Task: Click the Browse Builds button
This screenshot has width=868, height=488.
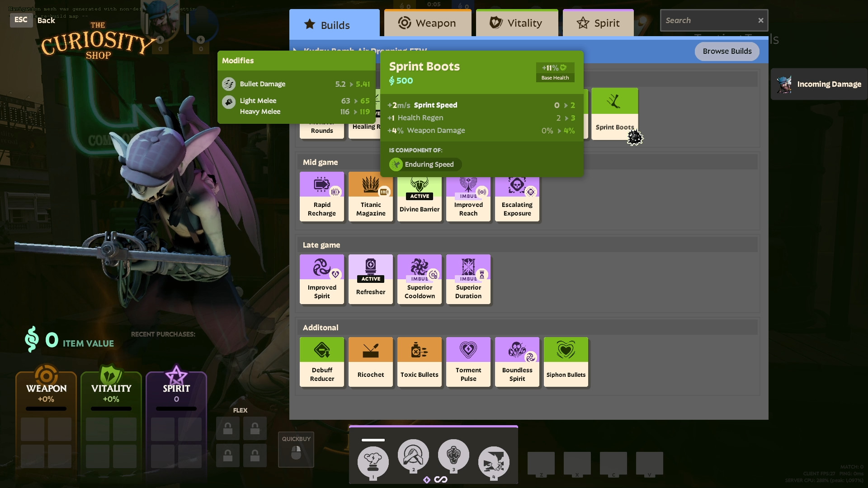Action: [x=726, y=51]
